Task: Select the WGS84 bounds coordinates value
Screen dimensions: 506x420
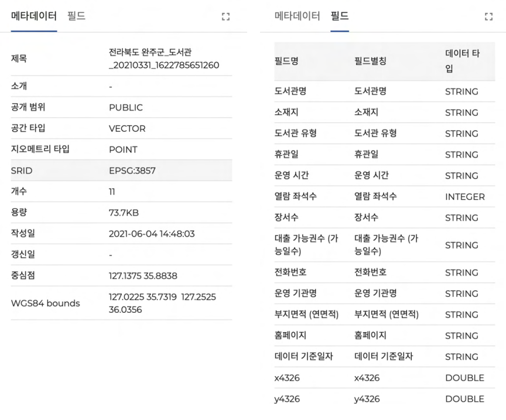Action: click(162, 303)
